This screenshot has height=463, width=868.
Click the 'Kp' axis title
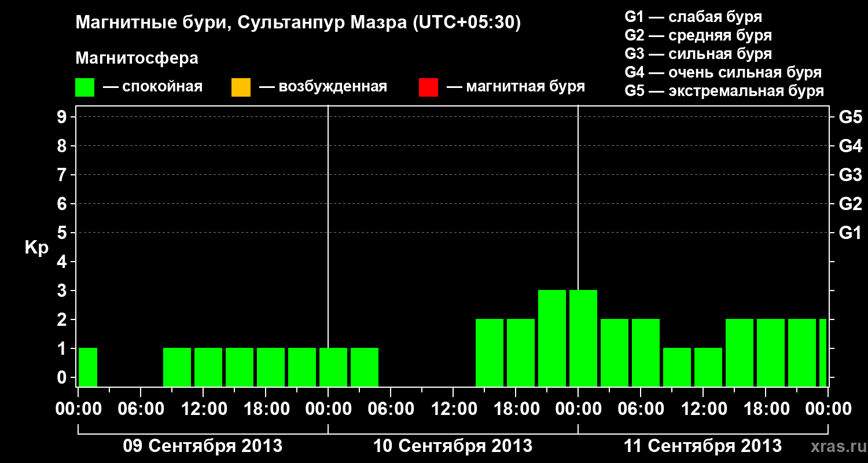coord(37,248)
